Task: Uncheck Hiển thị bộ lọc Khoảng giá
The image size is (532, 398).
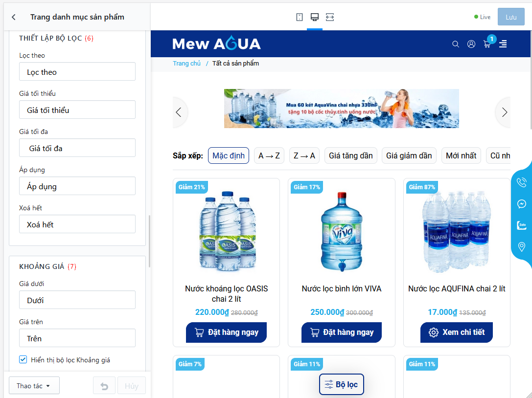Action: pyautogui.click(x=23, y=359)
